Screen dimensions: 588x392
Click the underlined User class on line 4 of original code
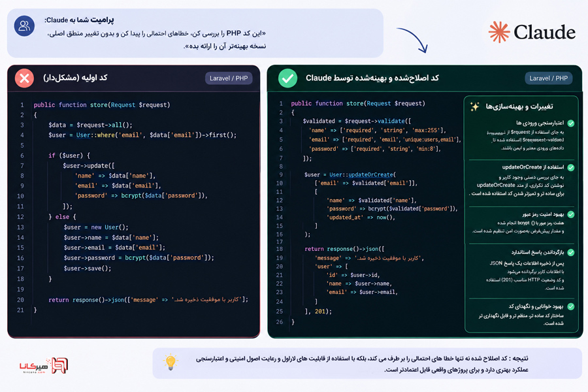tap(83, 135)
